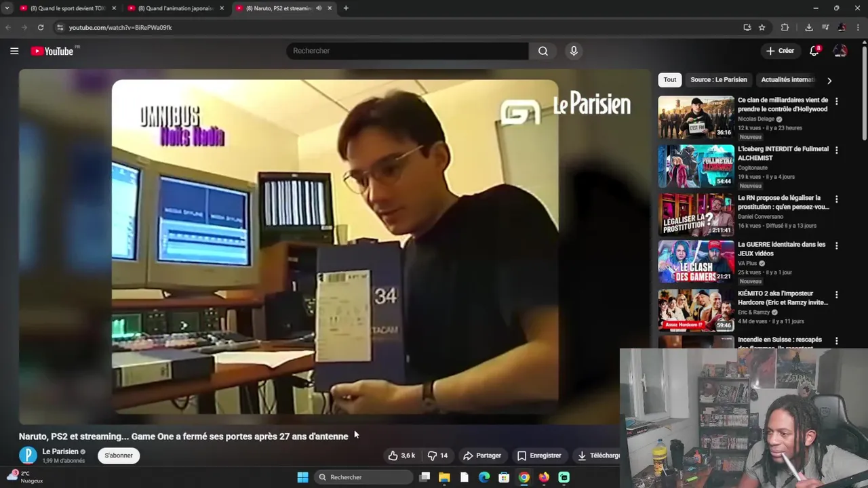This screenshot has width=868, height=488.
Task: Open the Chrome tab search dropdown
Action: coord(7,8)
